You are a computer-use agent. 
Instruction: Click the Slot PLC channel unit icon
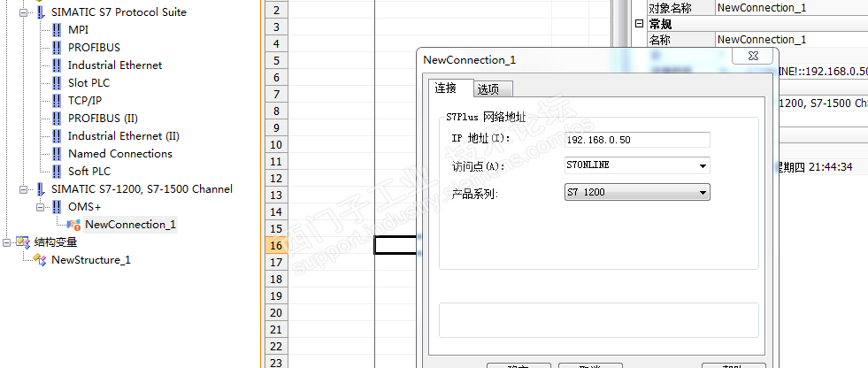point(57,83)
